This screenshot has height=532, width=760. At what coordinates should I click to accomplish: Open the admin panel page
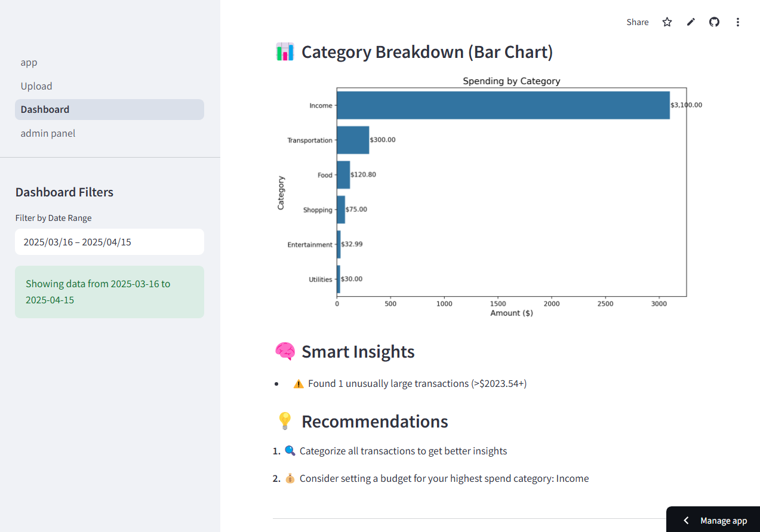[x=48, y=133]
